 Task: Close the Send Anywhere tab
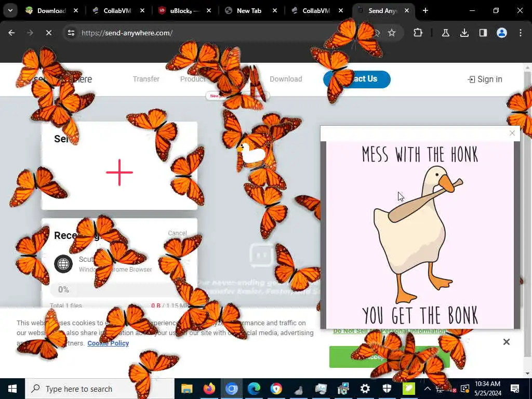pyautogui.click(x=407, y=10)
